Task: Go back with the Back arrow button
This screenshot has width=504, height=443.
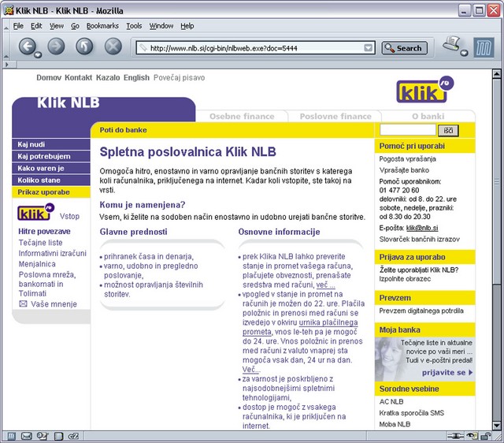Action: 28,47
